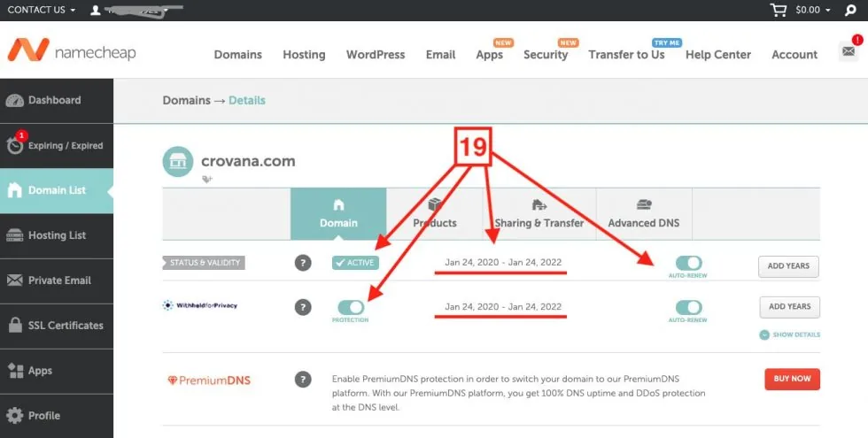
Task: Click the search magnifier icon
Action: click(851, 10)
